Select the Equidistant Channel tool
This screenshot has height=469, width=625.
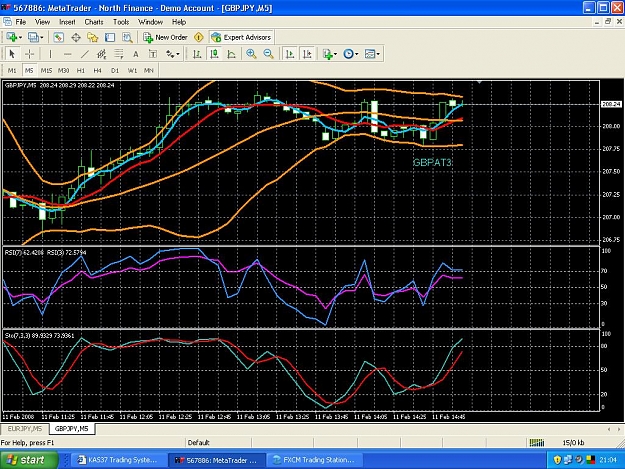(x=102, y=54)
